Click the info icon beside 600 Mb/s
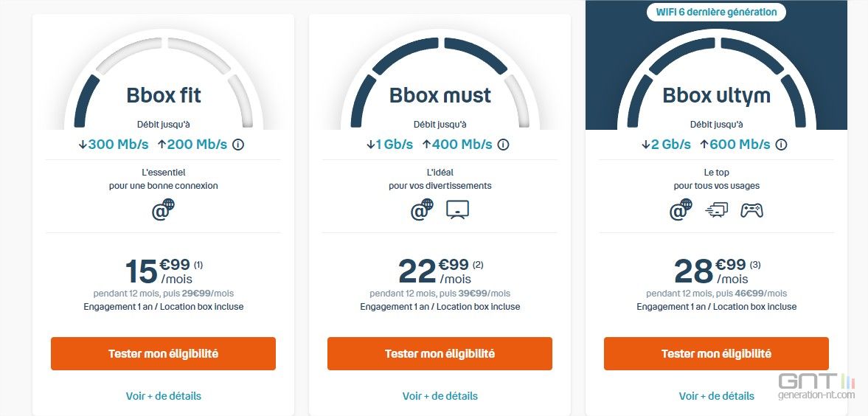868x416 pixels. [781, 145]
